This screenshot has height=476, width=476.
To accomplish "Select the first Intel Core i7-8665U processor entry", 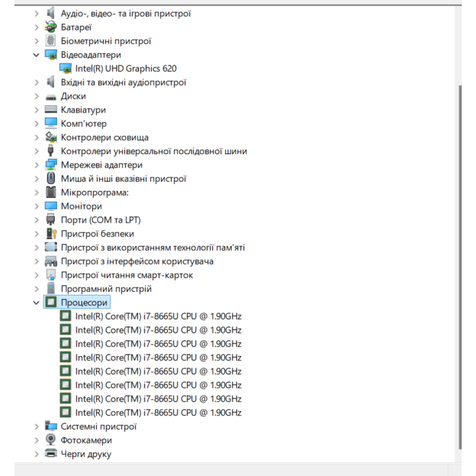I will [x=158, y=317].
